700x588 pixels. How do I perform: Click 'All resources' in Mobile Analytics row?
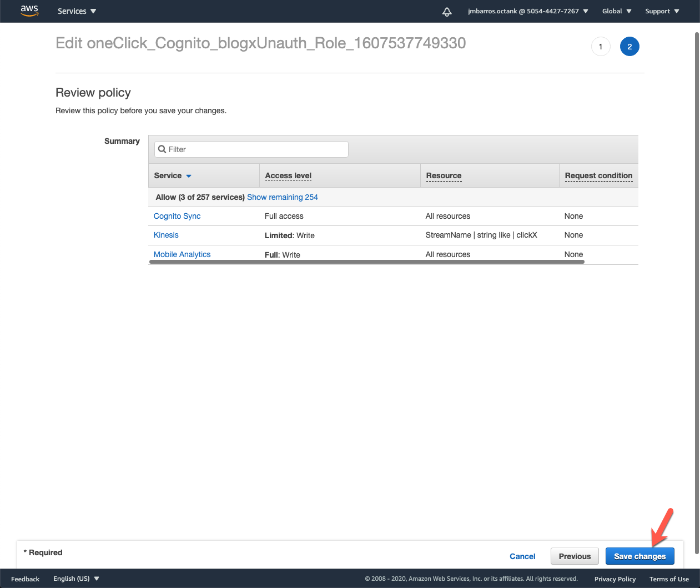coord(448,254)
